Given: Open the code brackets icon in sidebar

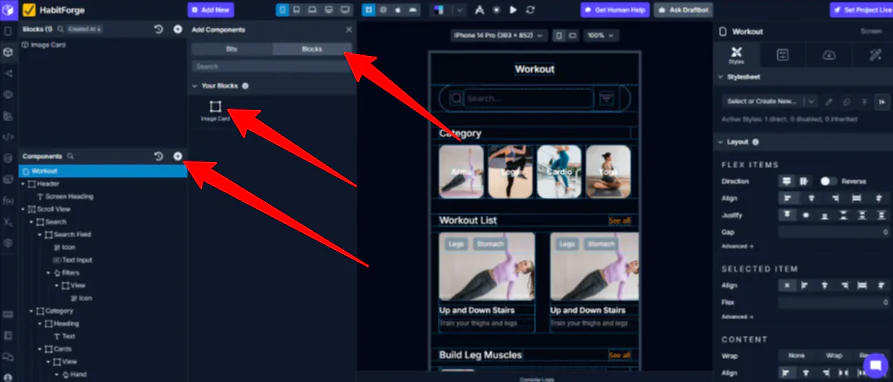Looking at the screenshot, I should 7,137.
